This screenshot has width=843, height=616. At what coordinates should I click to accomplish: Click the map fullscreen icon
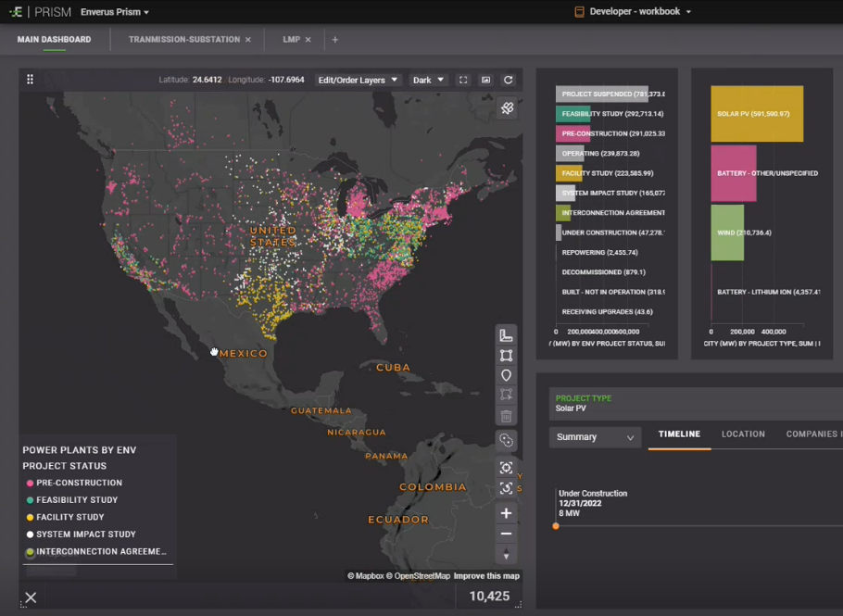[x=464, y=81]
